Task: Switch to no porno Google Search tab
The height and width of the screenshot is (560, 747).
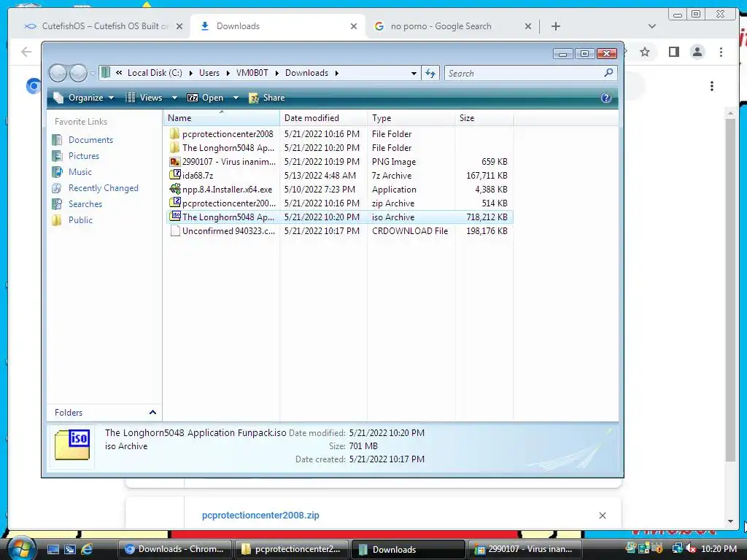Action: click(452, 26)
